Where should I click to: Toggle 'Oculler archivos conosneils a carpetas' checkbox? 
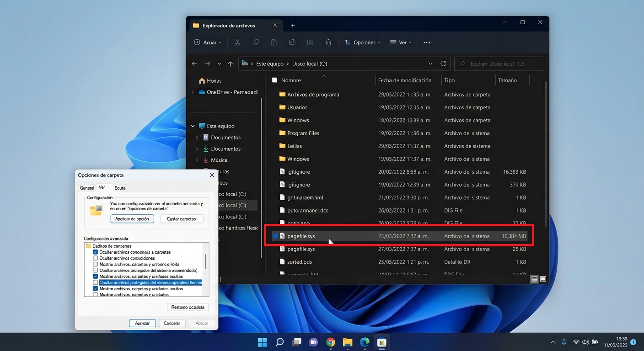coord(95,252)
